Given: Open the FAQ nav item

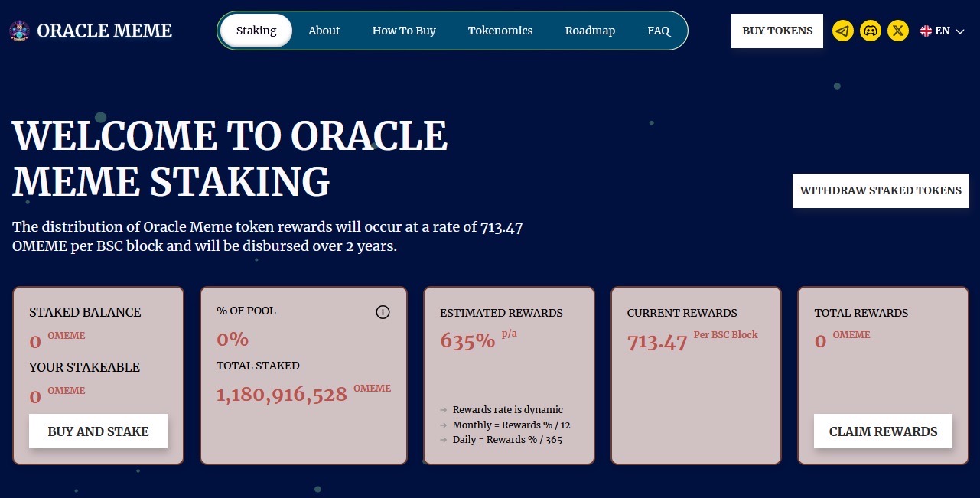Looking at the screenshot, I should tap(659, 31).
